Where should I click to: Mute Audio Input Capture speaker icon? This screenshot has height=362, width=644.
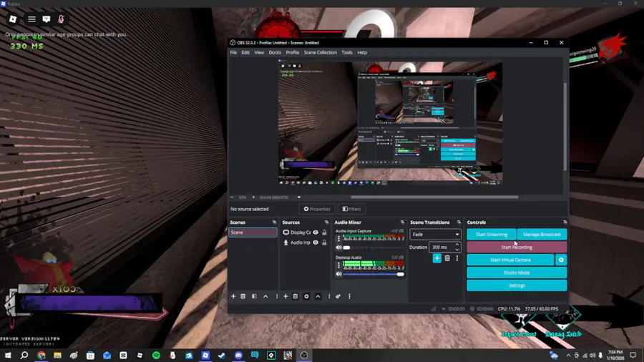[x=338, y=248]
